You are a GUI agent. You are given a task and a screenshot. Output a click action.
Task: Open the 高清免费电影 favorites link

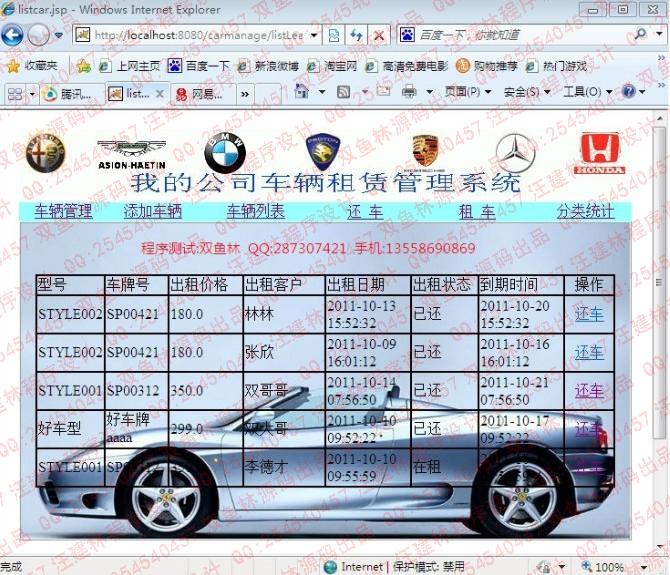point(407,66)
